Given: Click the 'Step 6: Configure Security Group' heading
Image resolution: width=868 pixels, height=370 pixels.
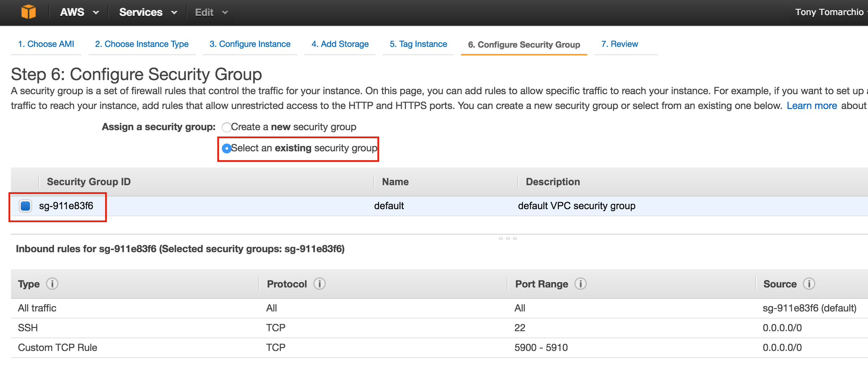Looking at the screenshot, I should coord(136,74).
